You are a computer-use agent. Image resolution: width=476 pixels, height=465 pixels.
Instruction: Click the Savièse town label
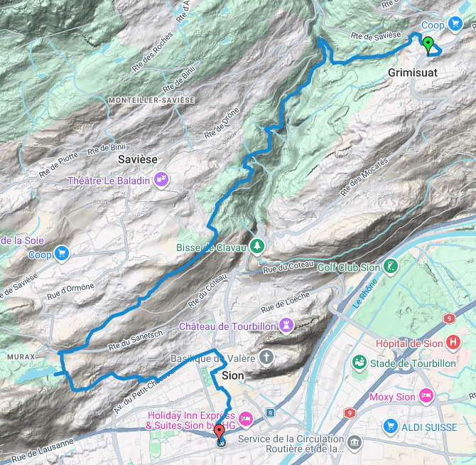click(138, 159)
